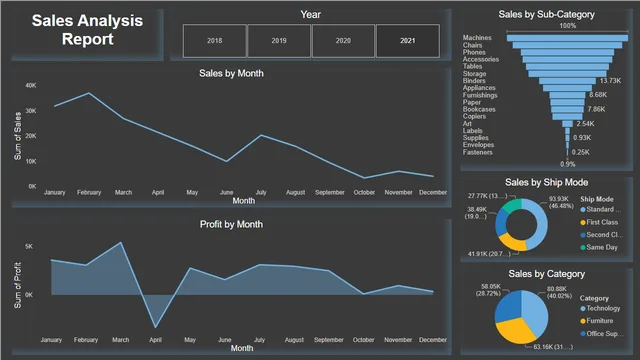Click the Standard ship mode legend marker
The height and width of the screenshot is (360, 640).
pos(583,210)
